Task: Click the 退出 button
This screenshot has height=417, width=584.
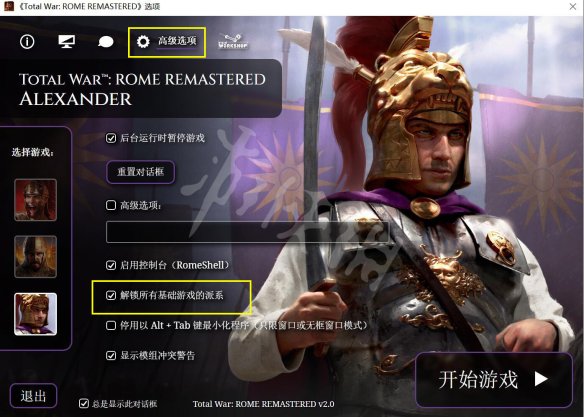Action: click(x=34, y=395)
